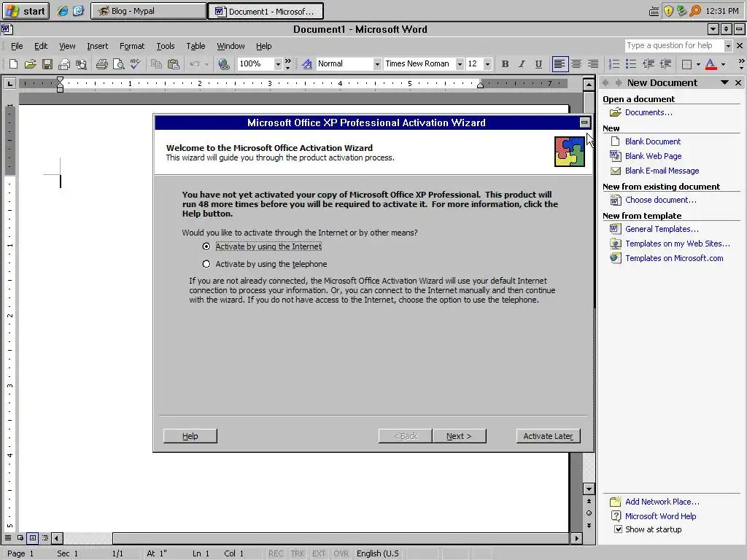Print the document with the printer icon

point(101,64)
